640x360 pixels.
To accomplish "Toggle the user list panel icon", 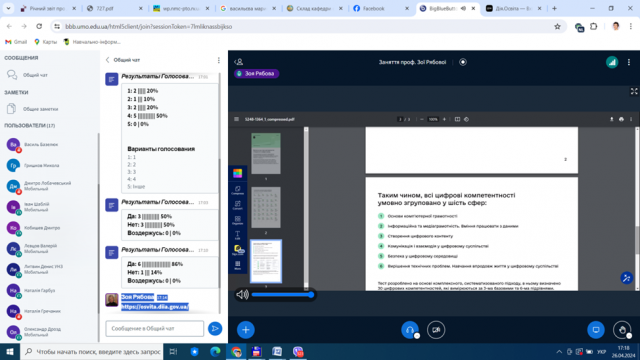I will pyautogui.click(x=239, y=62).
